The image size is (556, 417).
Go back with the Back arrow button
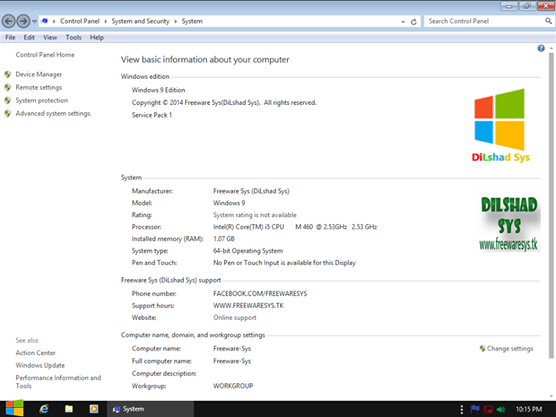click(9, 21)
